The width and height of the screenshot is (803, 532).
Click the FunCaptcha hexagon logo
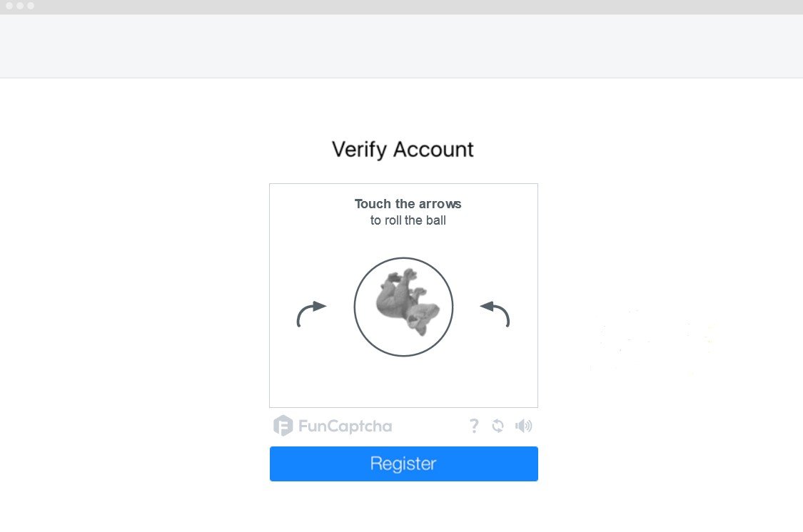(283, 426)
